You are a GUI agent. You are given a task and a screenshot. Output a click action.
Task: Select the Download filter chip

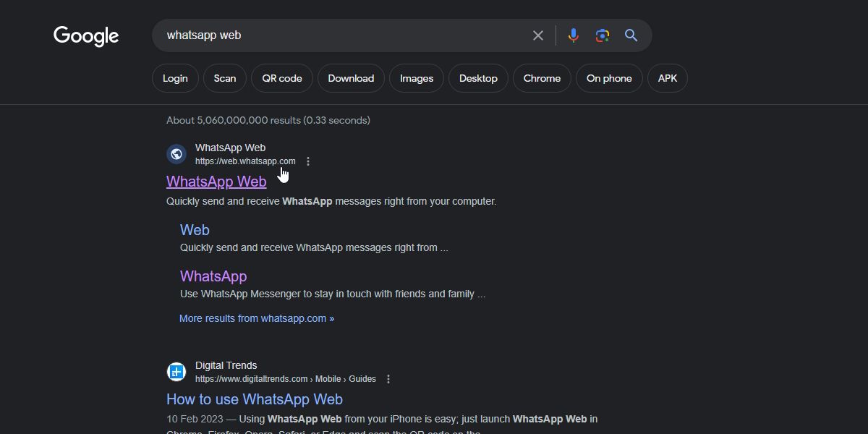[351, 78]
